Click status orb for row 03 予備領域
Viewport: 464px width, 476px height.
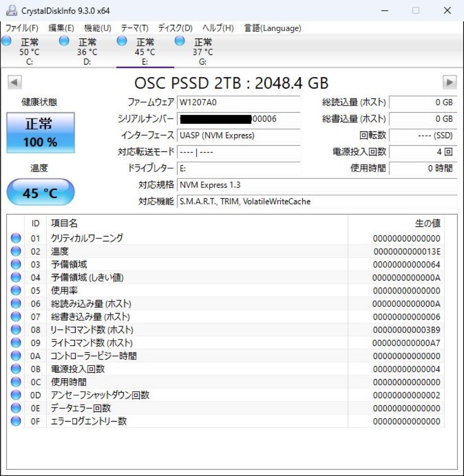tap(16, 264)
